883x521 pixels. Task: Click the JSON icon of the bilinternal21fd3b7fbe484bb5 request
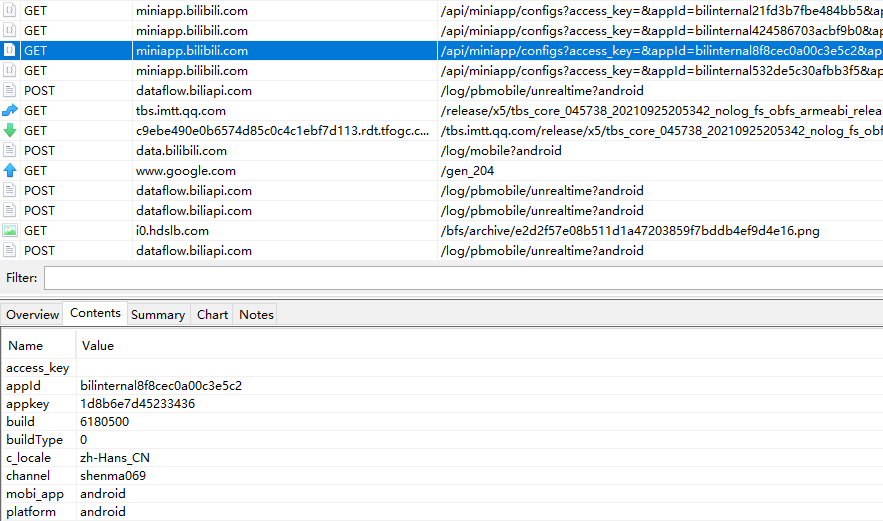10,11
